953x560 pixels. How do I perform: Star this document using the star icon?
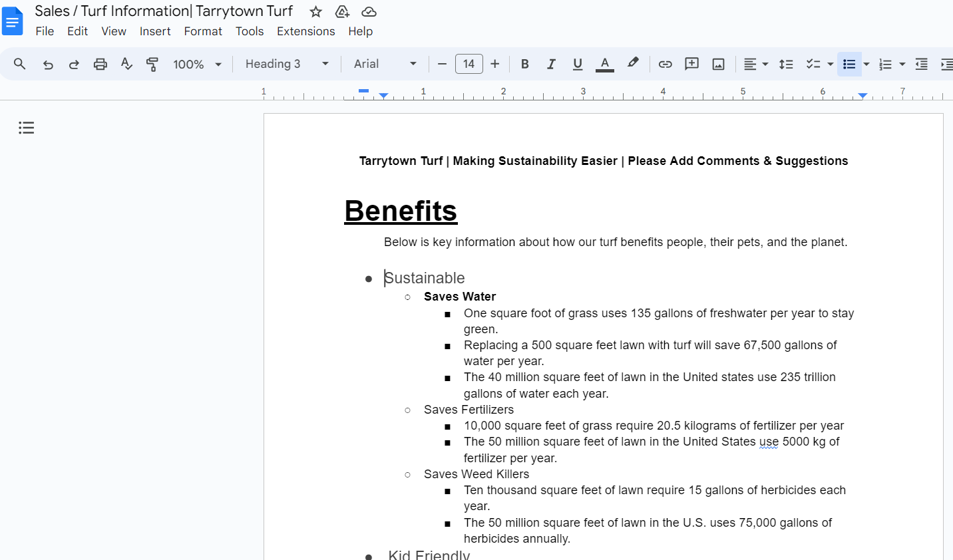316,11
